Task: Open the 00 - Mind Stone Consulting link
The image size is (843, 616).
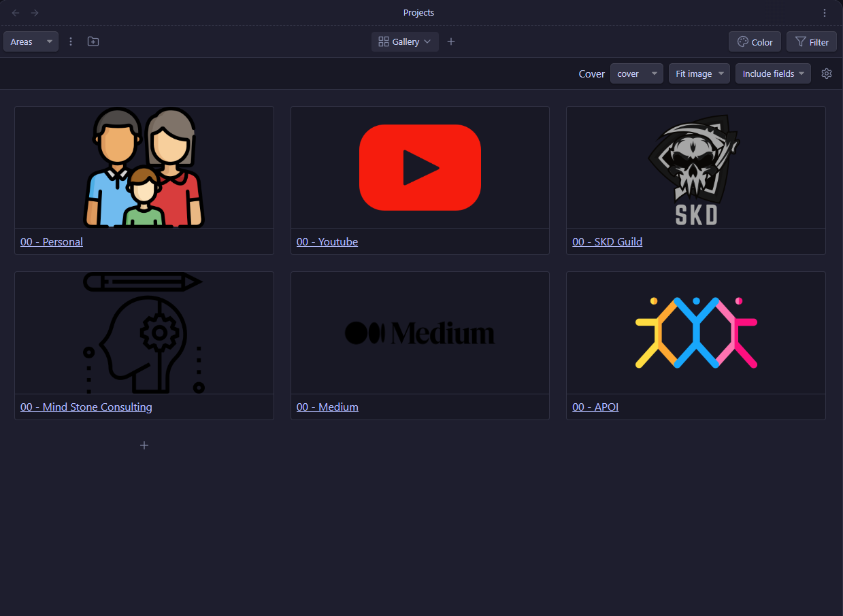Action: click(86, 407)
